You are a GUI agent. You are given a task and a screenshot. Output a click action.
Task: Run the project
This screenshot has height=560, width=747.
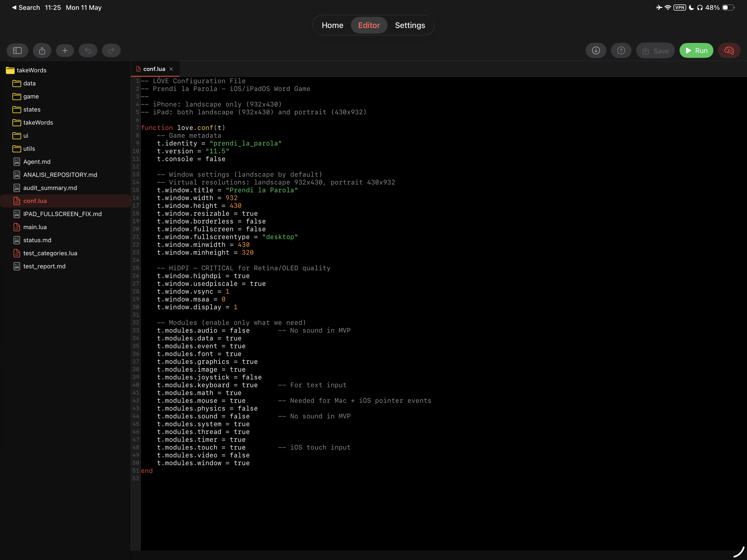696,51
